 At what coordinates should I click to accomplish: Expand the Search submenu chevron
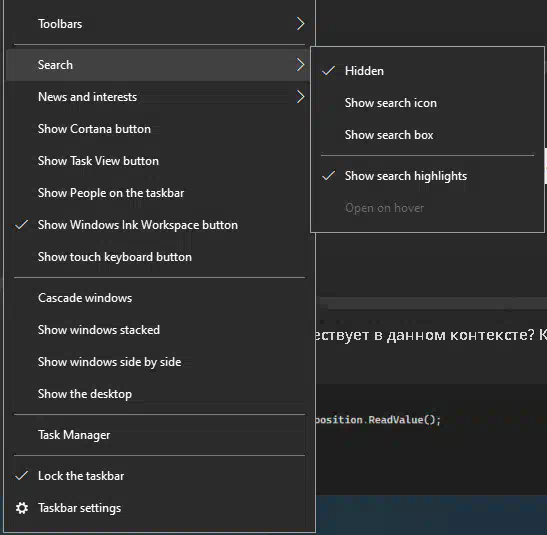[300, 65]
